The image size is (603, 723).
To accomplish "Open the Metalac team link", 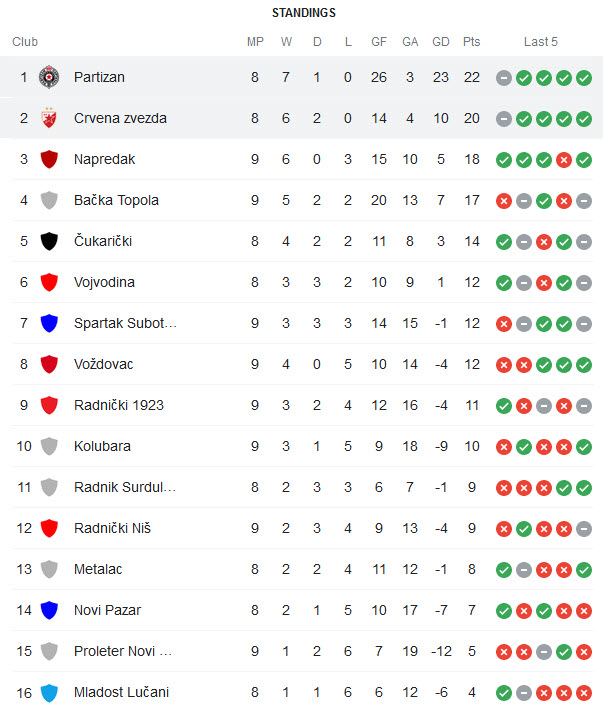I will tap(98, 569).
